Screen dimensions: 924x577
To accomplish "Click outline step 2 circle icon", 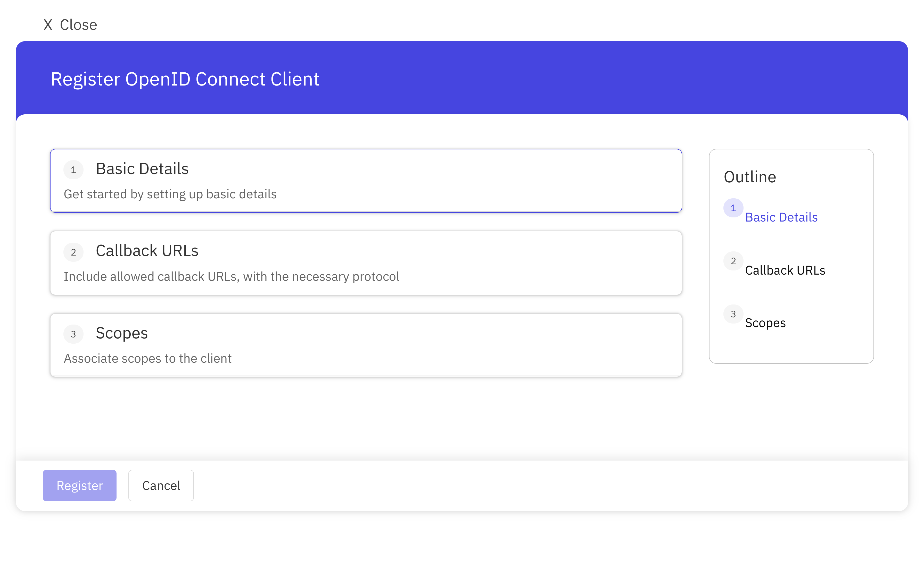I will pos(733,261).
